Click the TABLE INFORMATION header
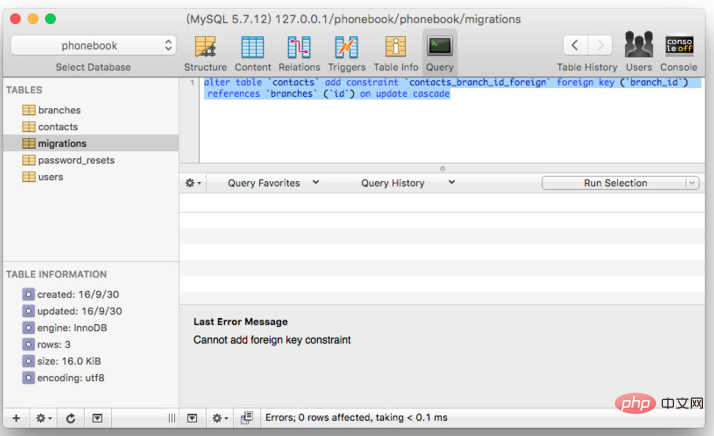The width and height of the screenshot is (714, 436). point(56,275)
